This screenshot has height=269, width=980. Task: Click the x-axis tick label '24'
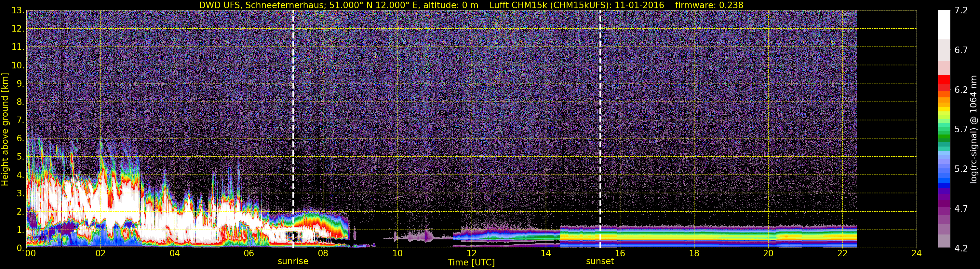pos(917,253)
